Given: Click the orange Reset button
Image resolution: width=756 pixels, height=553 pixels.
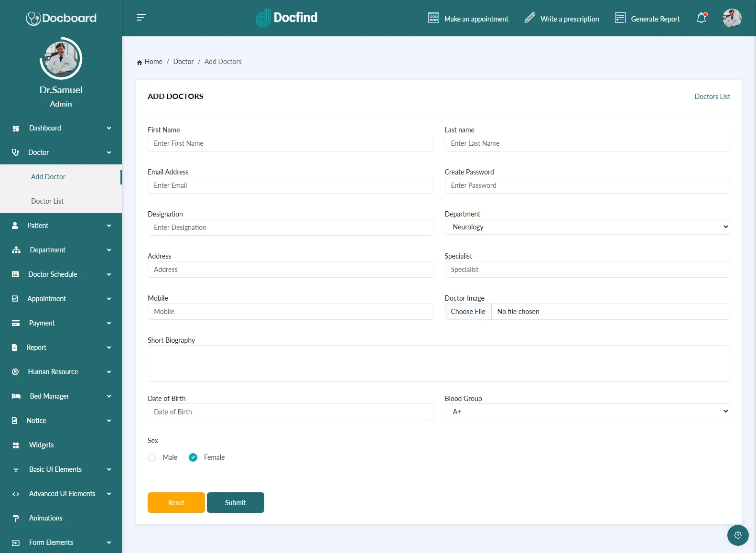Looking at the screenshot, I should click(176, 503).
